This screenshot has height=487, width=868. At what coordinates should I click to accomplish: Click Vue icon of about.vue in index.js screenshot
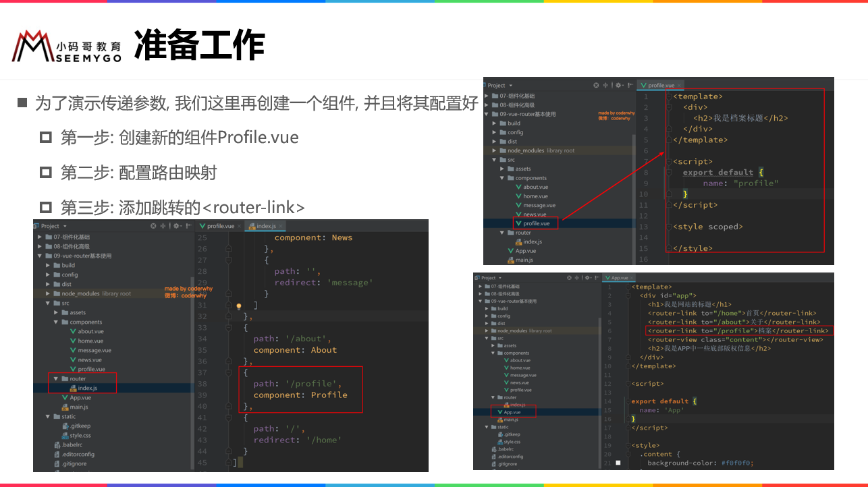click(73, 331)
